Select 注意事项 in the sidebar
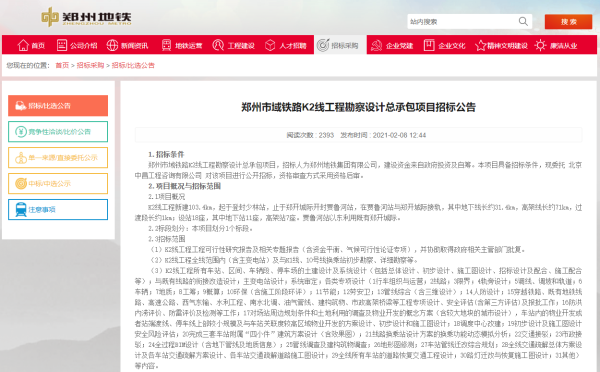The height and width of the screenshot is (372, 600). [58, 209]
